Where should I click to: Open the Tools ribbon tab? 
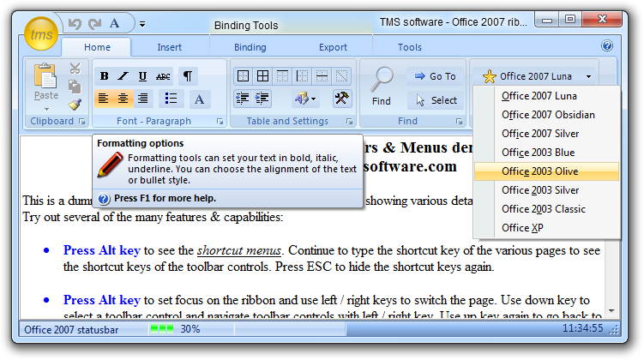click(x=410, y=47)
